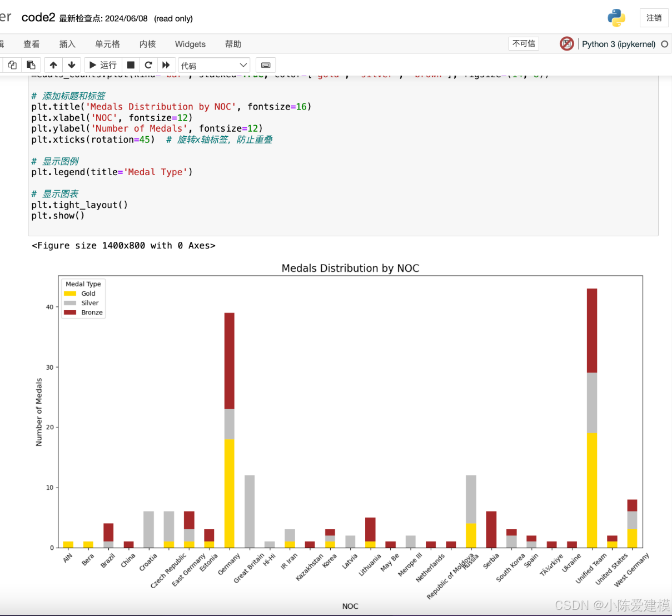
Task: Click the plt.title code line
Action: click(171, 107)
